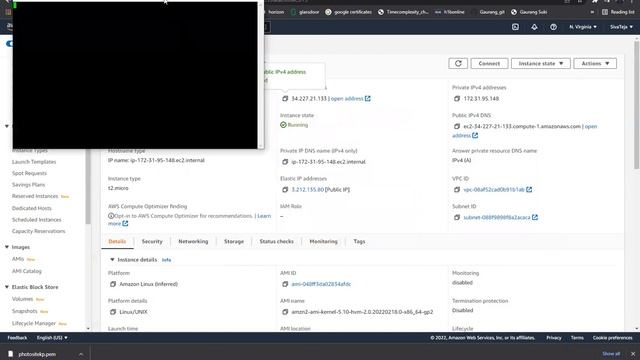Open the ami-048ff3da02834afdc link
The height and width of the screenshot is (360, 640).
[x=321, y=284]
